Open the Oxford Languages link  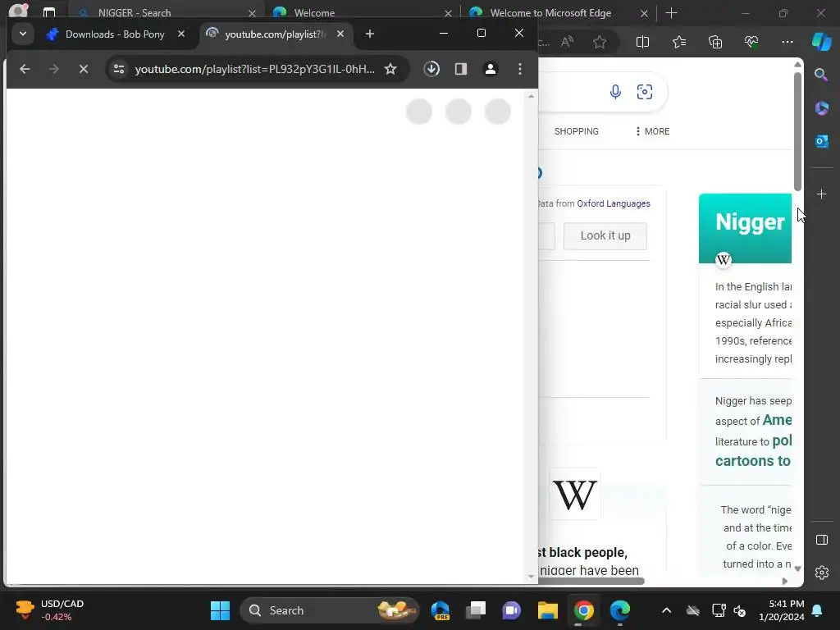(614, 203)
